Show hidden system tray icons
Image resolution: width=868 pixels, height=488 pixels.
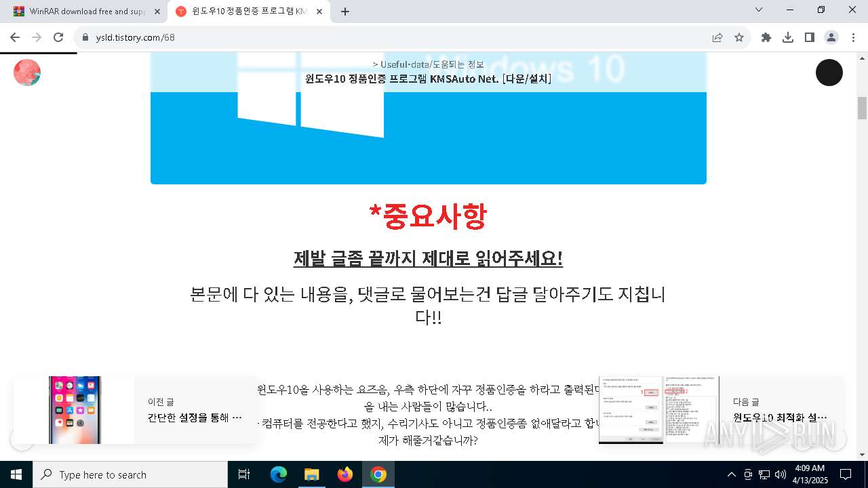coord(731,474)
